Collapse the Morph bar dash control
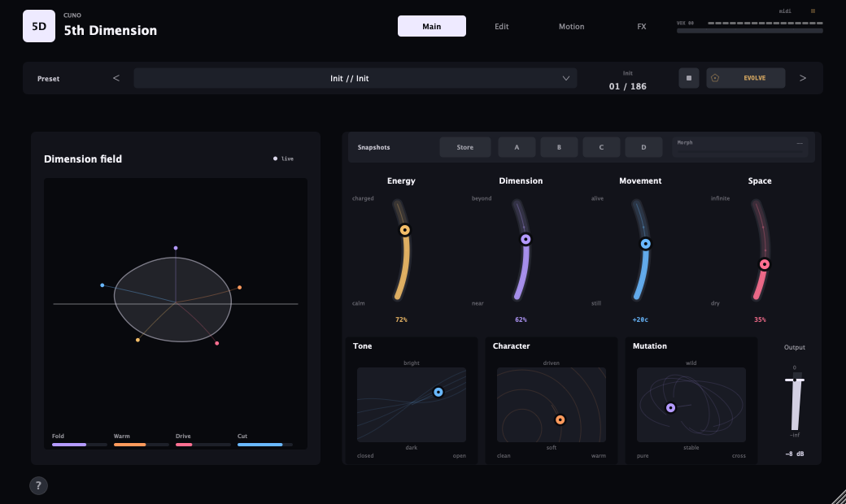The width and height of the screenshot is (846, 504). click(x=800, y=143)
